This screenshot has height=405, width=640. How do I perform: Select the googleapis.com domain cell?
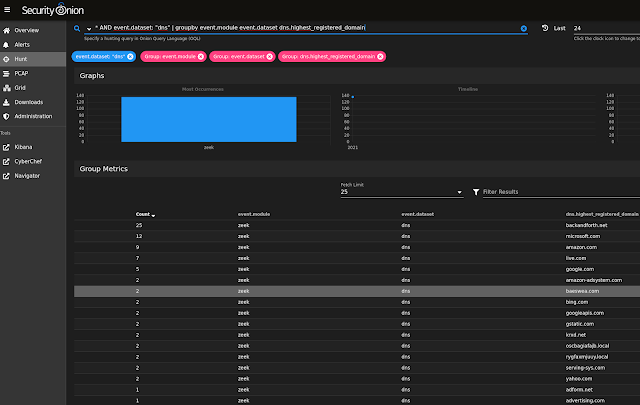(x=585, y=313)
